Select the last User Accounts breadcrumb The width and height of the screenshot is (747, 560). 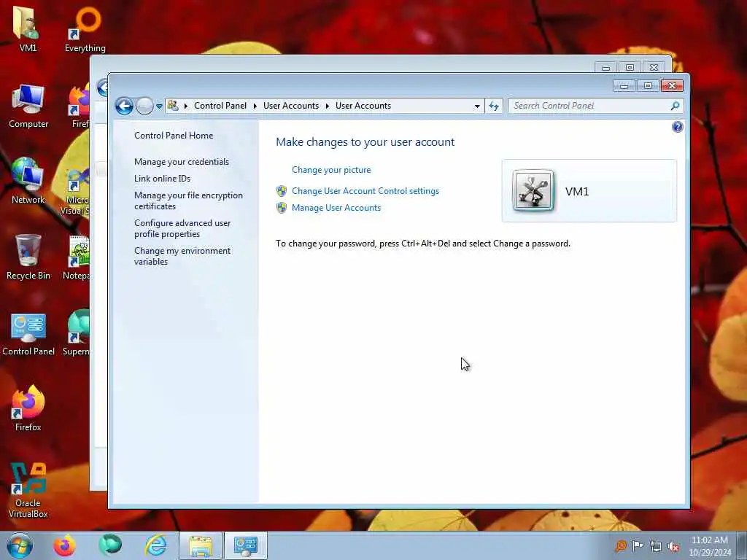[x=363, y=106]
